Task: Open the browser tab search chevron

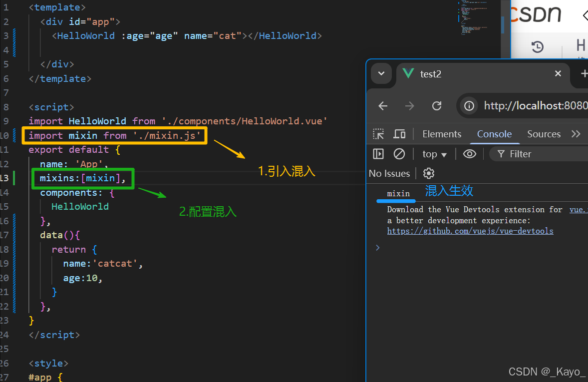Action: coord(381,73)
